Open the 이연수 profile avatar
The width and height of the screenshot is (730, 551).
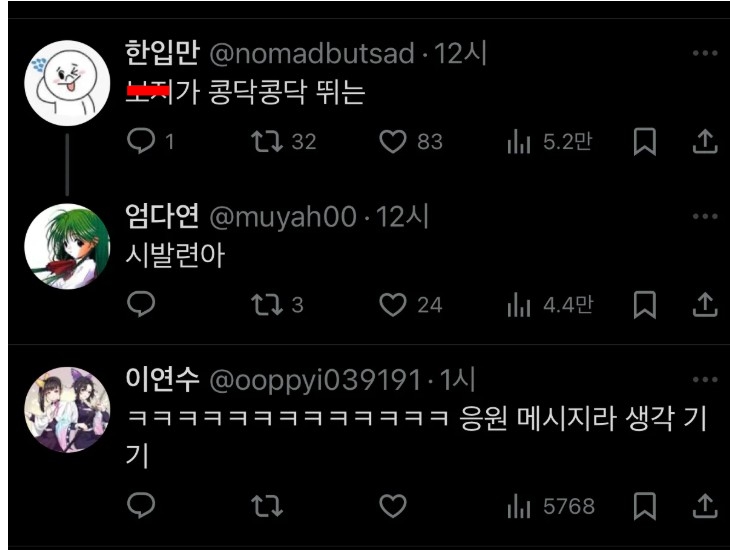(67, 410)
